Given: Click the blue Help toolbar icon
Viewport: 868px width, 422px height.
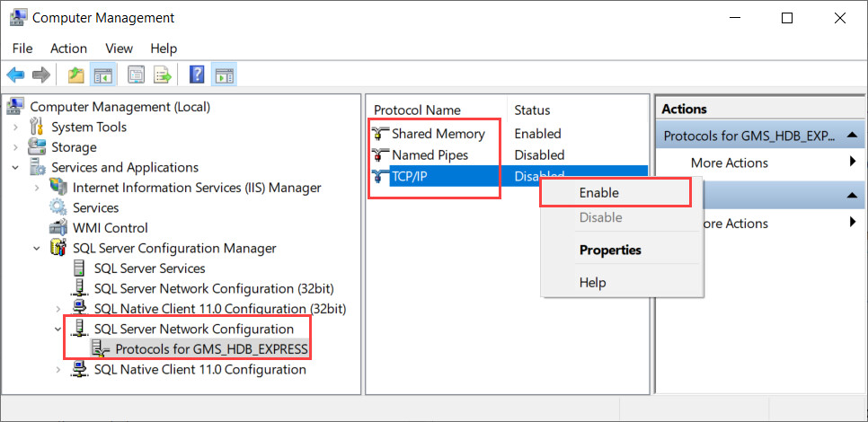Looking at the screenshot, I should coord(197,75).
